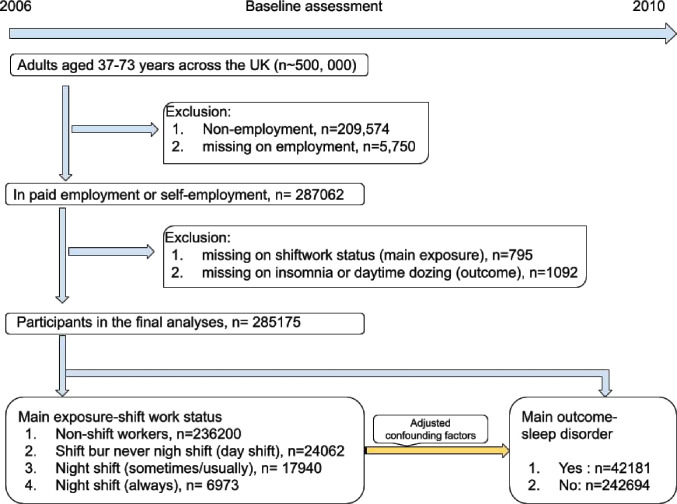
Task: Select 'In paid employment or self-employment, n= 287062'
Action: click(185, 194)
